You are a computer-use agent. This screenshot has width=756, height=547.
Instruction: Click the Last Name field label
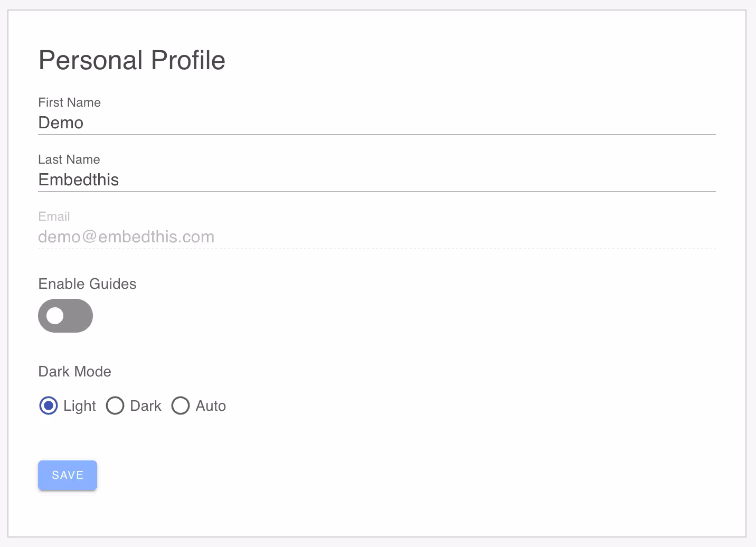[x=69, y=159]
